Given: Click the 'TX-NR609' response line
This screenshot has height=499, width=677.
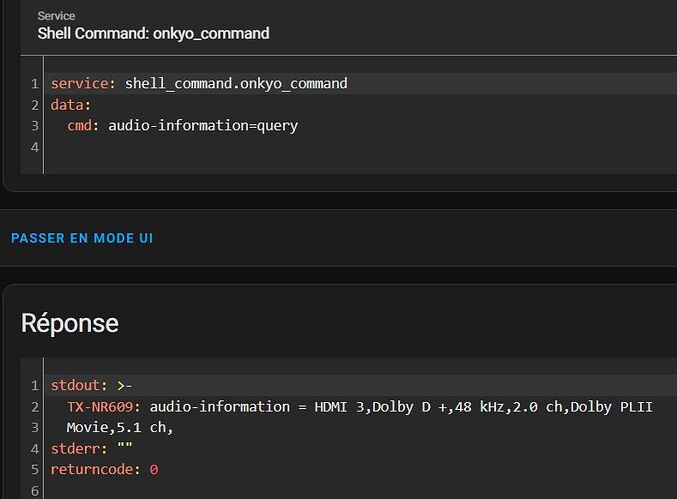Looking at the screenshot, I should click(360, 407).
